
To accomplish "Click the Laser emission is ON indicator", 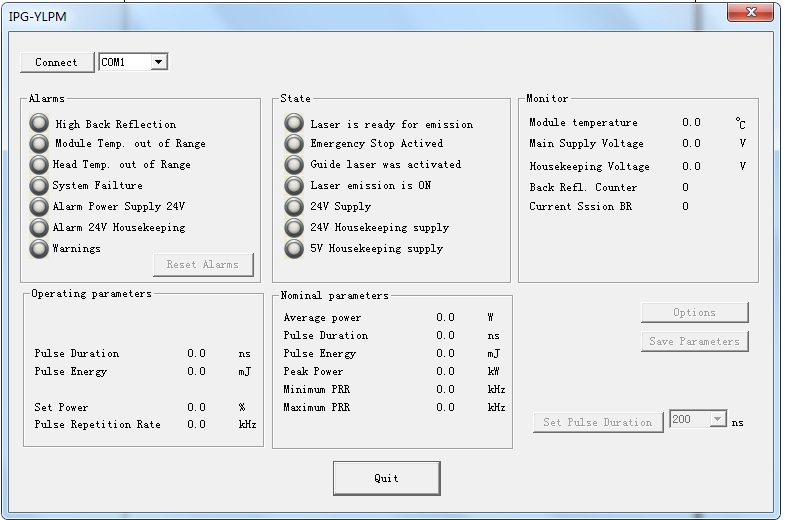I will (x=294, y=186).
